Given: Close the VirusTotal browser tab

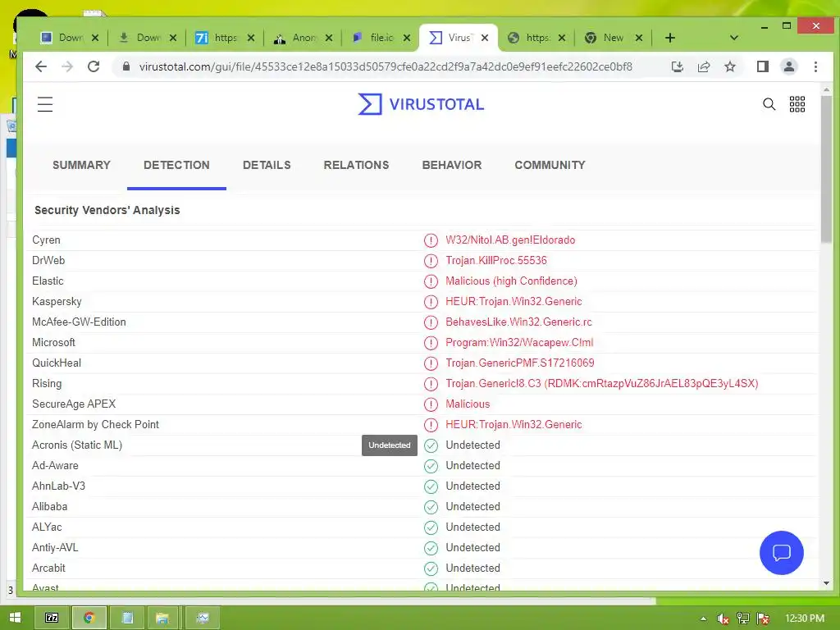Looking at the screenshot, I should tap(485, 38).
